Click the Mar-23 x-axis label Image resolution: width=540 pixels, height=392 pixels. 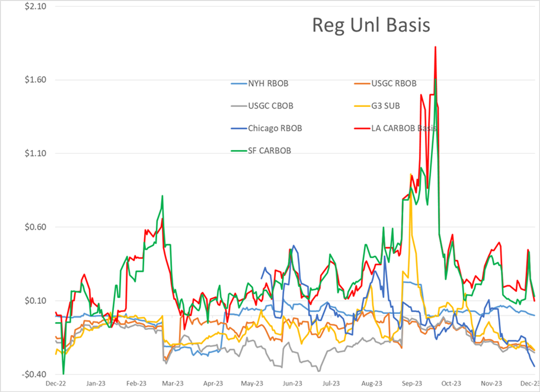[x=173, y=383]
